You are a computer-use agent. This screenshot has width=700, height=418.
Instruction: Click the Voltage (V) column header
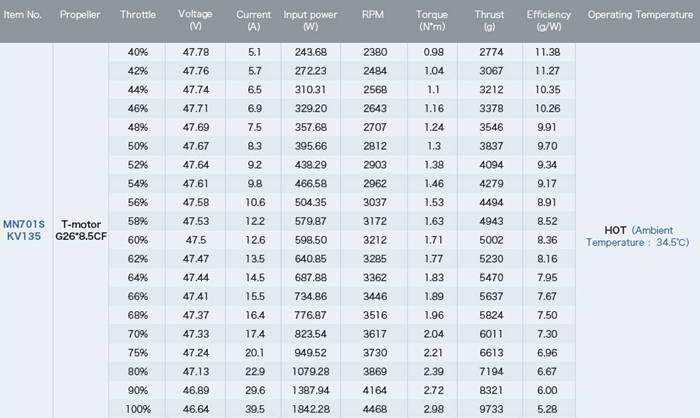(195, 21)
